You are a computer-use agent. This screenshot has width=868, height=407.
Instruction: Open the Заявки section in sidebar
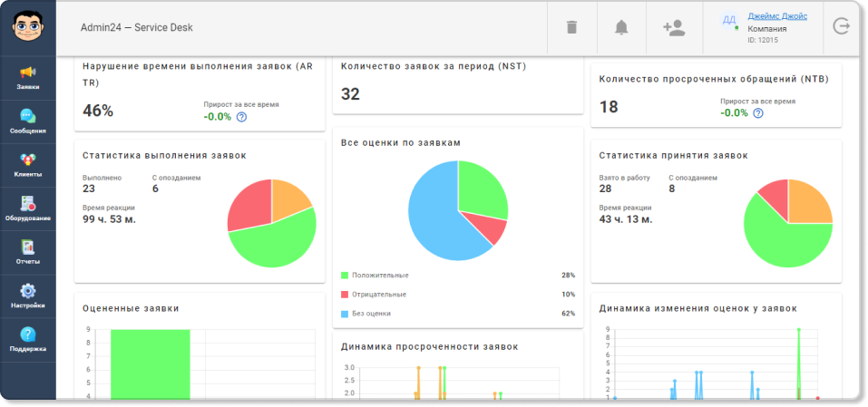point(28,78)
